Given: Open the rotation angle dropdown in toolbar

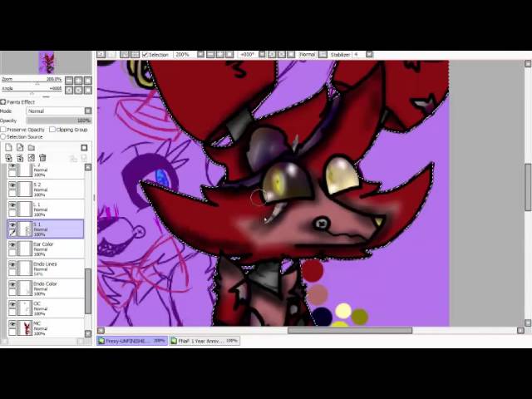Looking at the screenshot, I should (262, 54).
